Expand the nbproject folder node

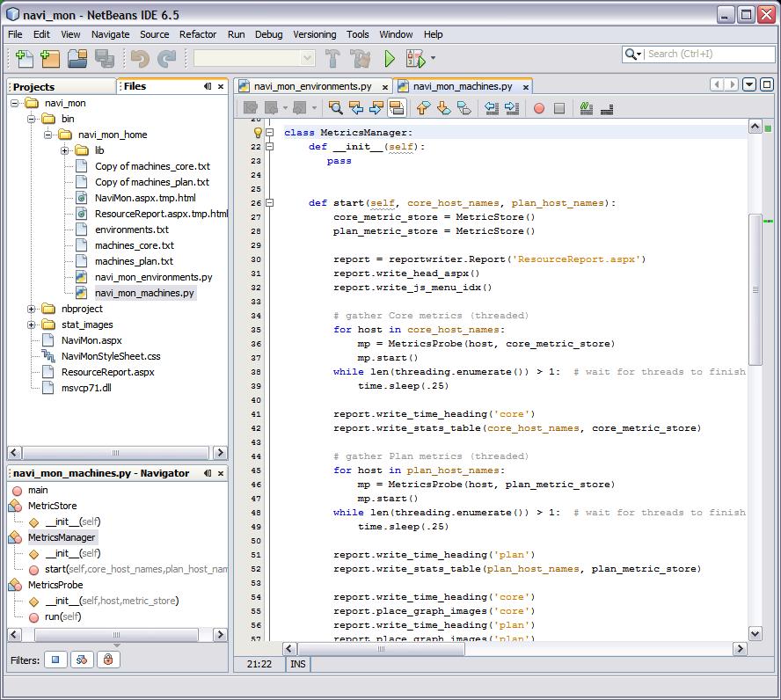click(x=31, y=309)
